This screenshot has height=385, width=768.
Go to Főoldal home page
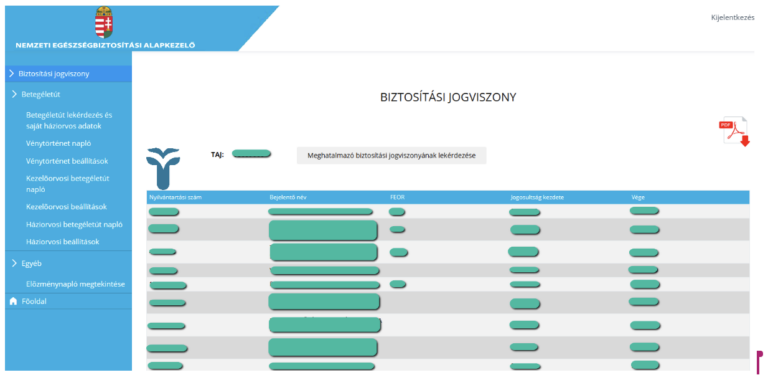click(34, 301)
